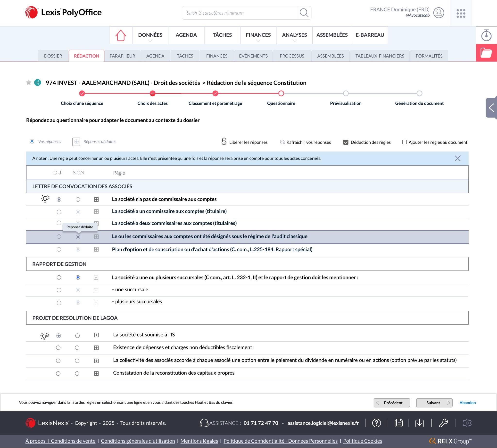Uncheck Déduction des règles checkbox
Screen dimensions: 497x448
pyautogui.click(x=346, y=142)
